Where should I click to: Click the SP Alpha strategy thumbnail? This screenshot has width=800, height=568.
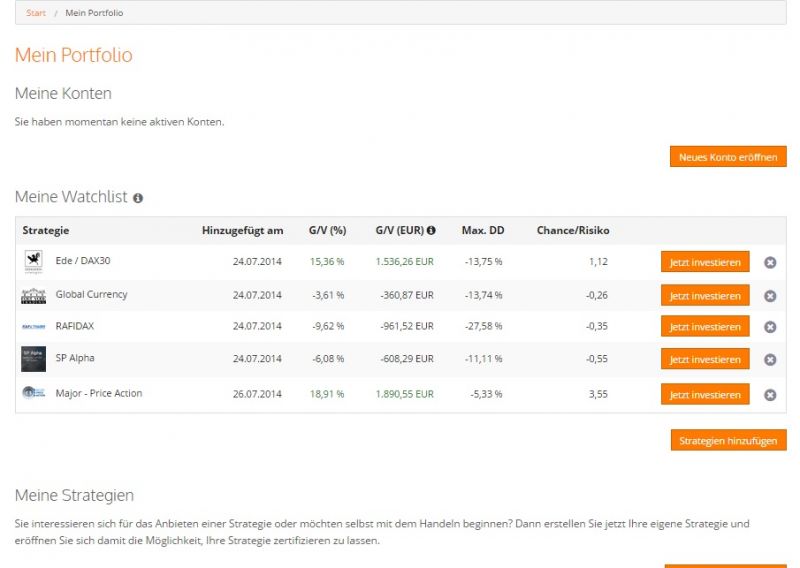click(x=33, y=359)
